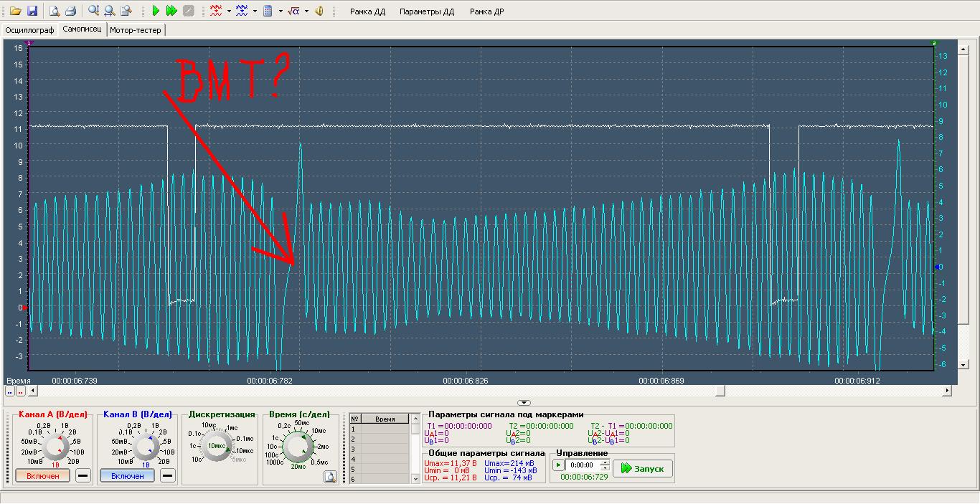Screen dimensions: 980x504
Task: Expand the calculator icon dropdown arrow
Action: [281, 11]
